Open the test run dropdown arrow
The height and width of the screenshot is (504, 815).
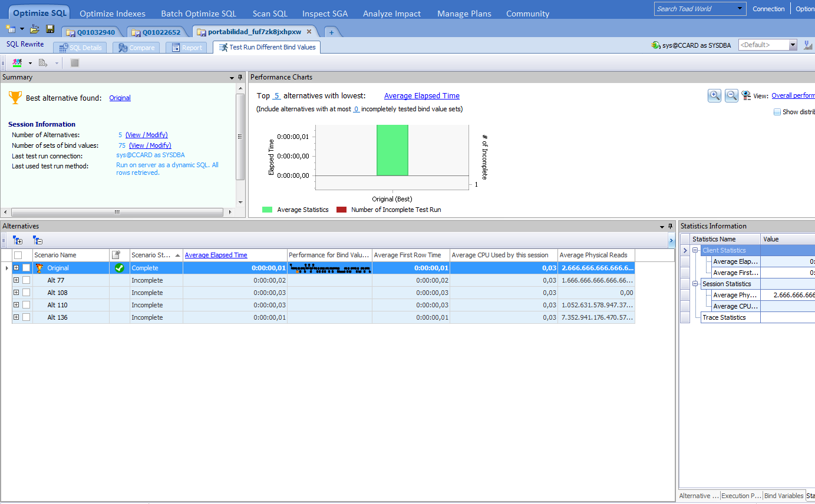pos(30,63)
